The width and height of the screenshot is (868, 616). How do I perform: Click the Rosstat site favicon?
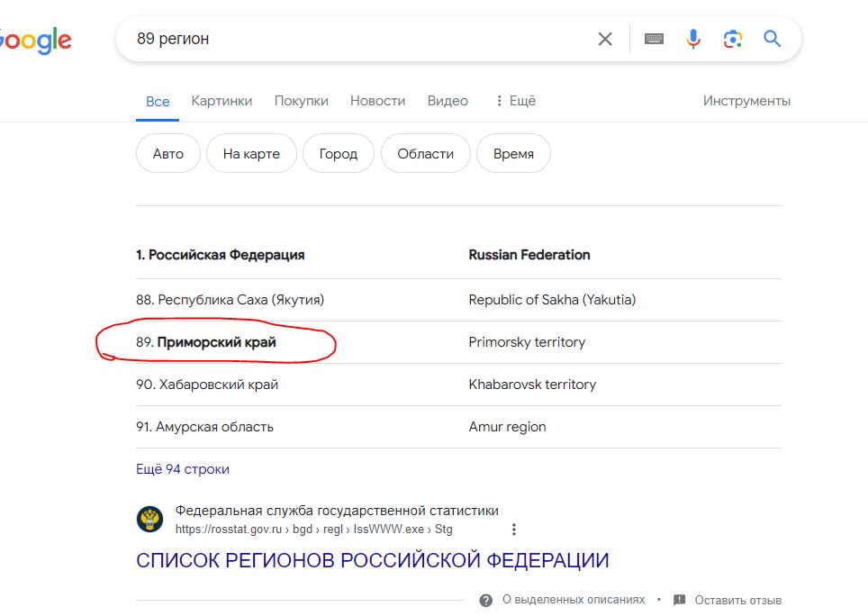pyautogui.click(x=150, y=519)
